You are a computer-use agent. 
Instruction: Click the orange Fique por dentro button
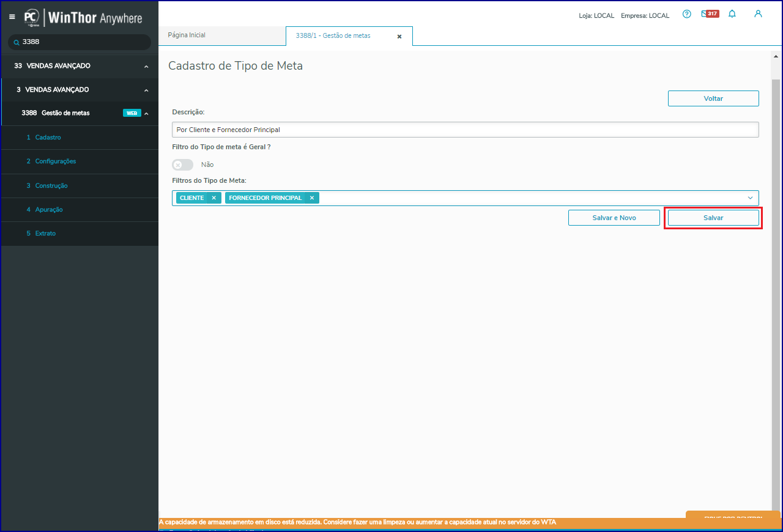click(x=733, y=515)
